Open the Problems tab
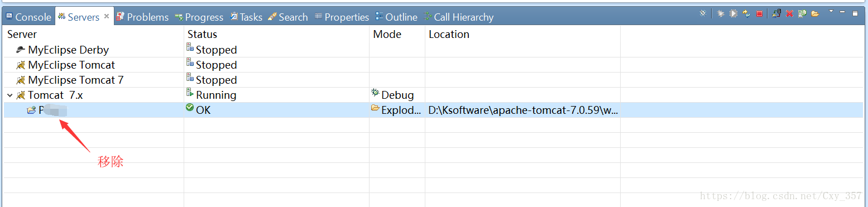Viewport: 868px width, 207px height. [x=142, y=17]
